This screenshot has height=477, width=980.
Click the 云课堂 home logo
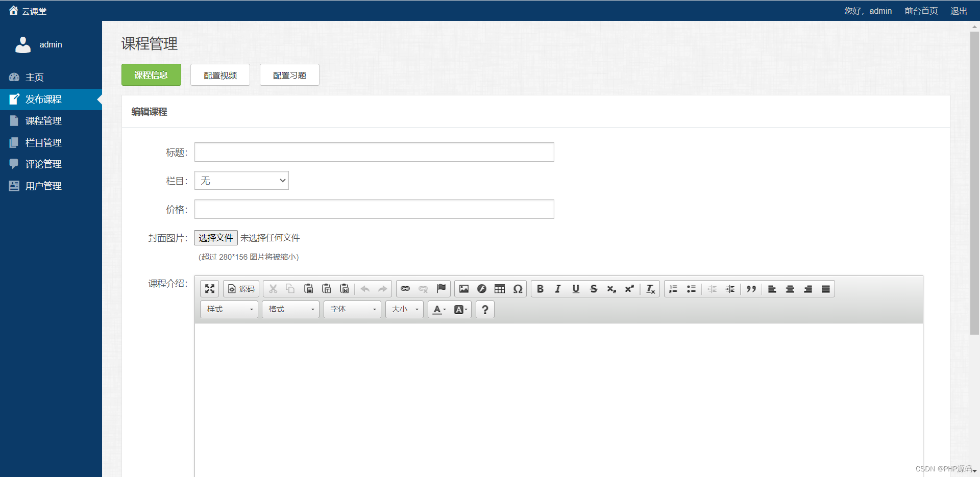(28, 11)
